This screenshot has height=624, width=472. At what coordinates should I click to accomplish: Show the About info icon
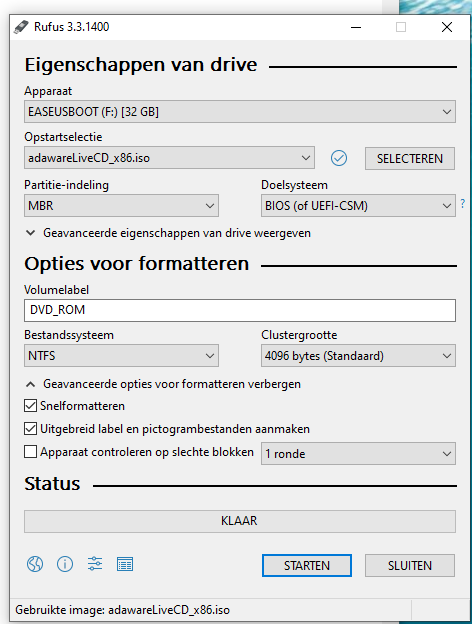tap(65, 564)
